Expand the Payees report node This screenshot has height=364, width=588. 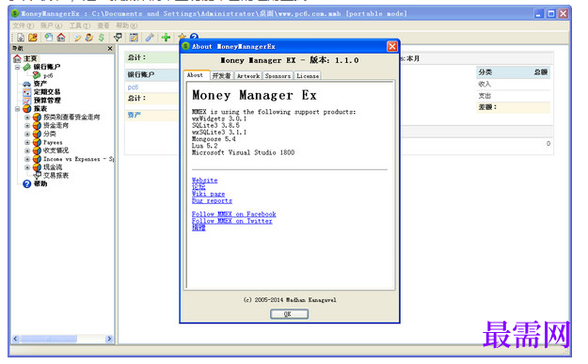click(27, 142)
